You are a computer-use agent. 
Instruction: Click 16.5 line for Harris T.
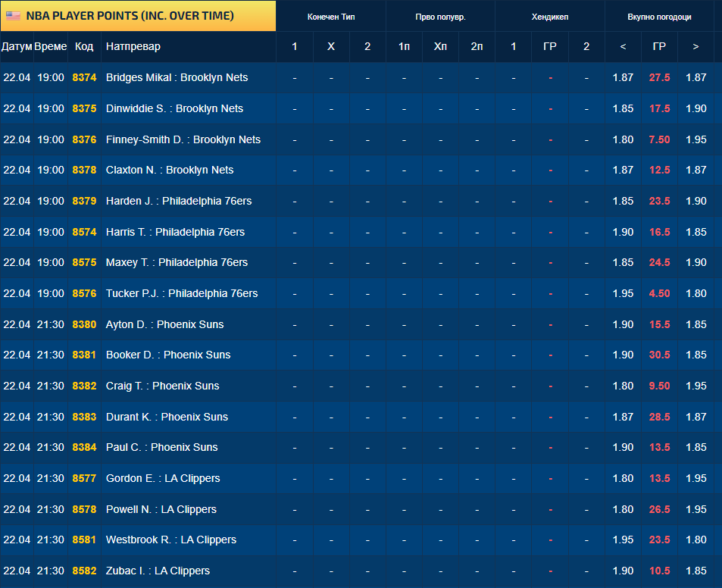coord(659,232)
